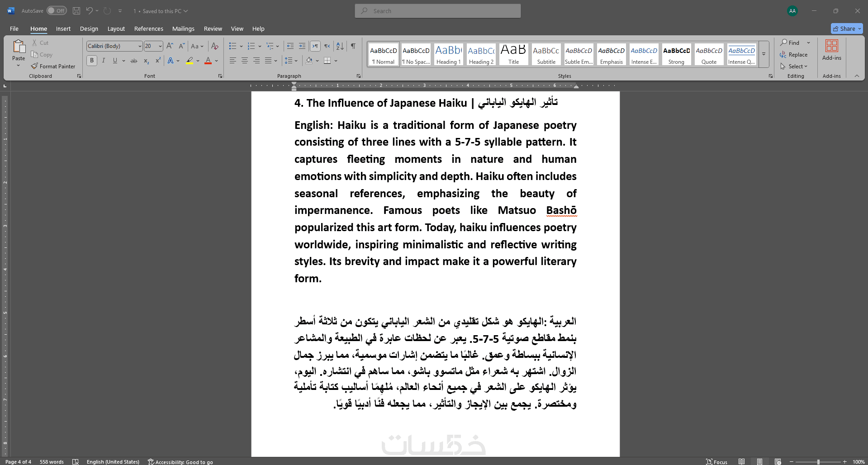Switch to the References tab

click(148, 28)
